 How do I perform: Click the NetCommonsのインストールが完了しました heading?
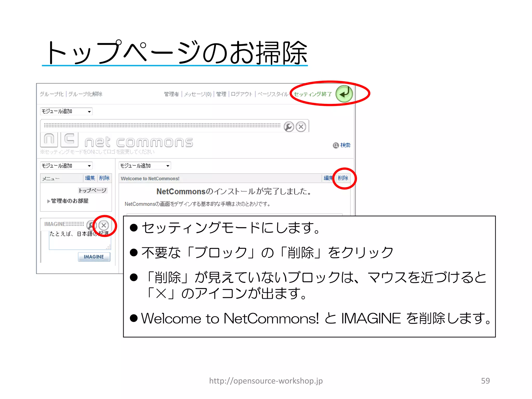point(234,191)
